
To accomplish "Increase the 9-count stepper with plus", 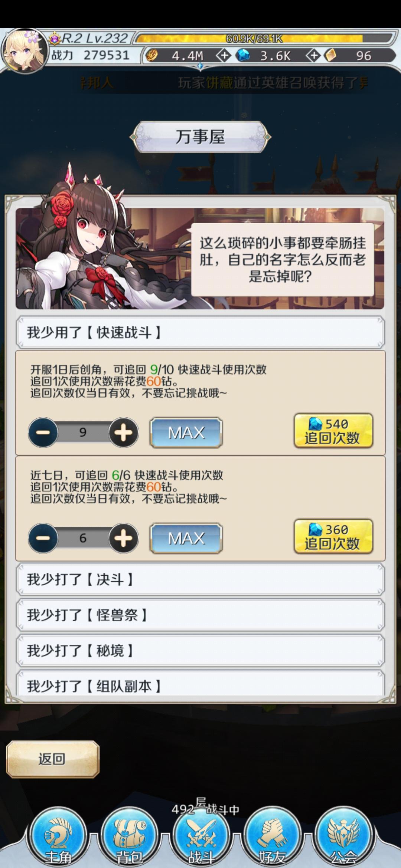I will click(123, 433).
